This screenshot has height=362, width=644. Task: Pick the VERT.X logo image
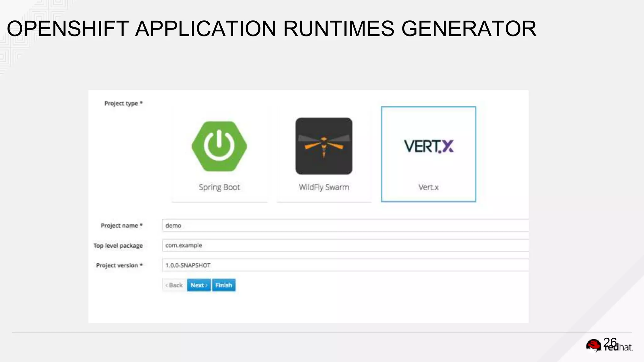click(429, 146)
